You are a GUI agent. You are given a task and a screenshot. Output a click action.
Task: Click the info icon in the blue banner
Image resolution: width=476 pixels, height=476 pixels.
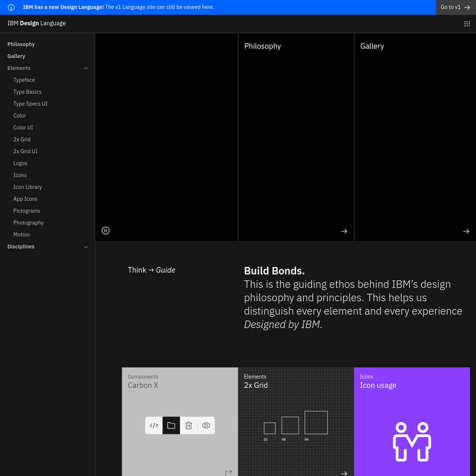point(11,7)
